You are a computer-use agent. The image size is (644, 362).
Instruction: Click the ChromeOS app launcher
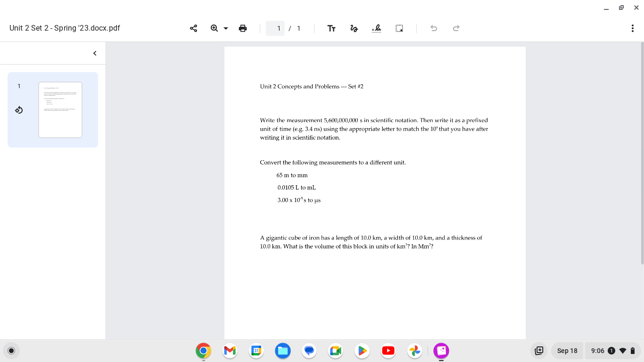click(11, 351)
